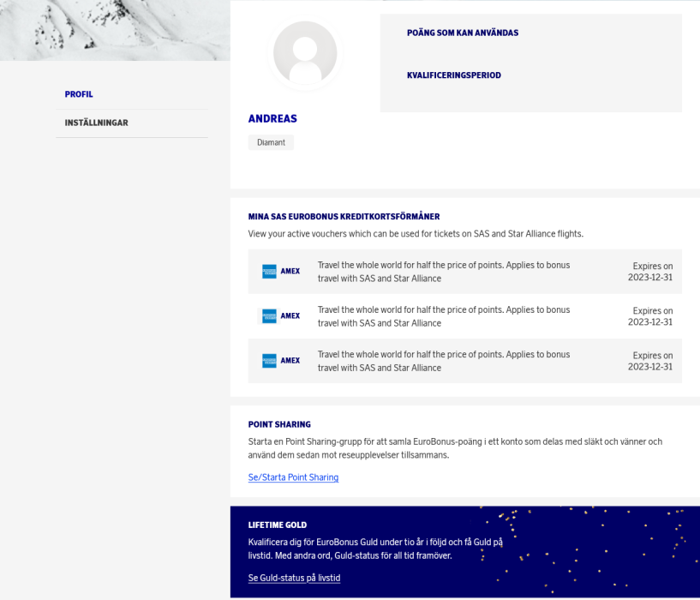Go to Inställningar in the sidebar
700x600 pixels.
pyautogui.click(x=96, y=123)
